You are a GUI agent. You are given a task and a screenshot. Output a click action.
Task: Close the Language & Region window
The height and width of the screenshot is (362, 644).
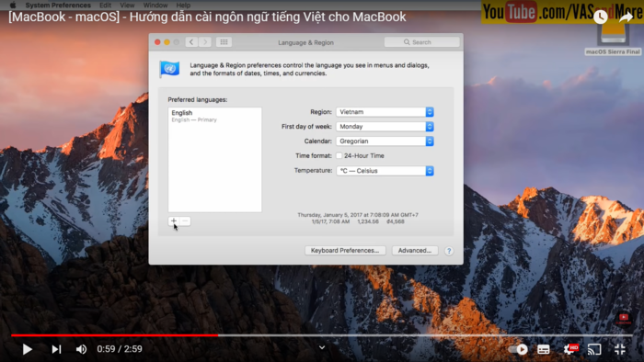[x=157, y=42]
